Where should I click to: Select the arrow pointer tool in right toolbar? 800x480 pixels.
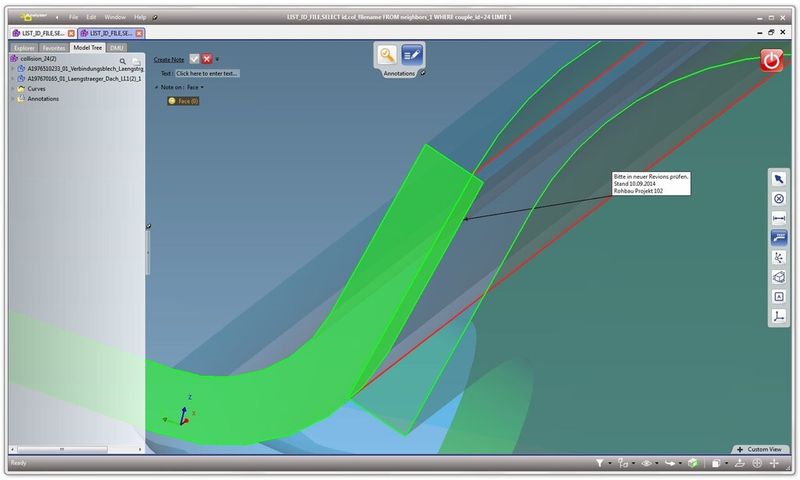[779, 179]
